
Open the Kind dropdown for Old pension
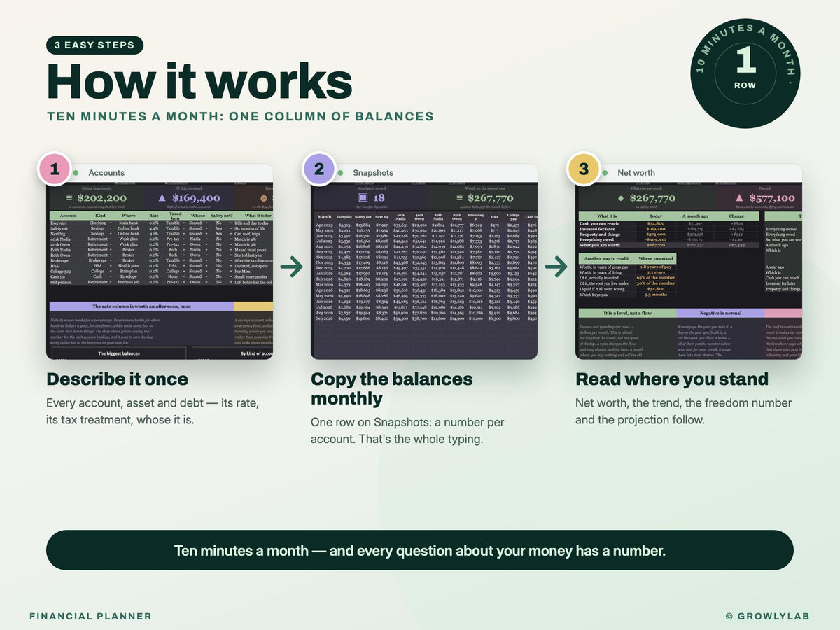pyautogui.click(x=111, y=282)
